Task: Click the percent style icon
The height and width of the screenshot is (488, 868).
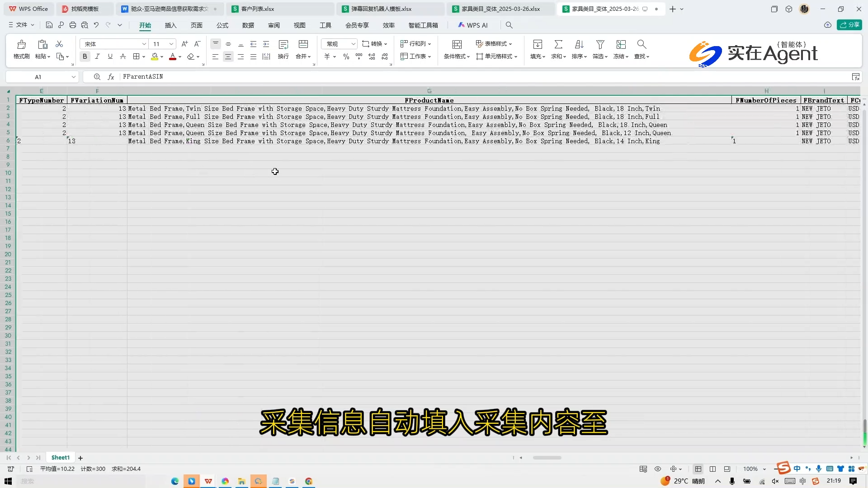Action: (346, 56)
